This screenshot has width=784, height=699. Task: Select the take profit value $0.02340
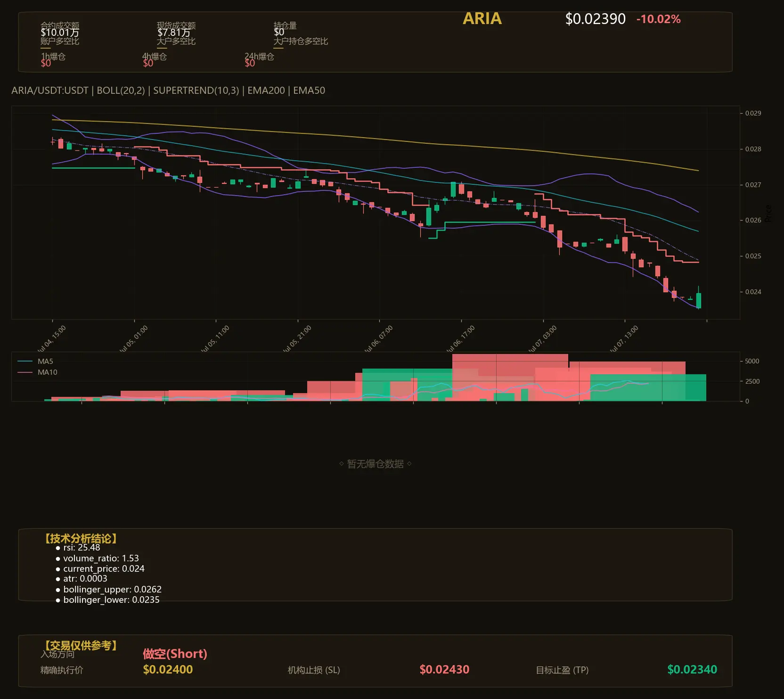click(692, 670)
